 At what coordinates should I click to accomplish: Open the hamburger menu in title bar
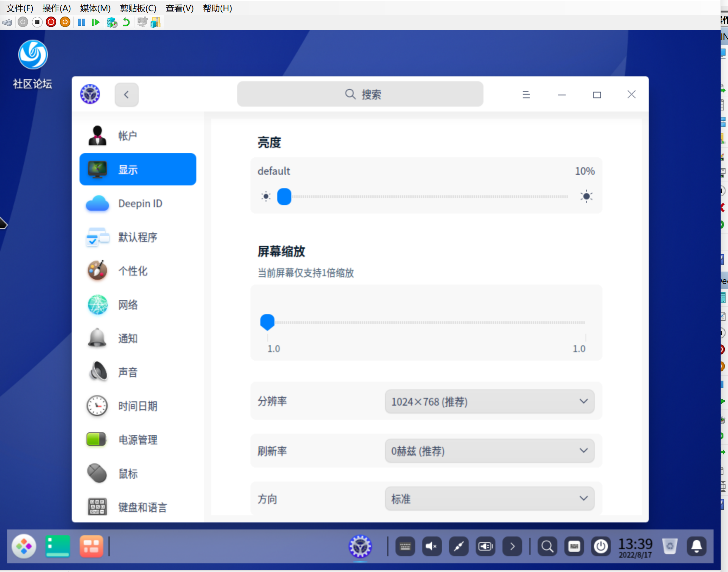pyautogui.click(x=526, y=94)
